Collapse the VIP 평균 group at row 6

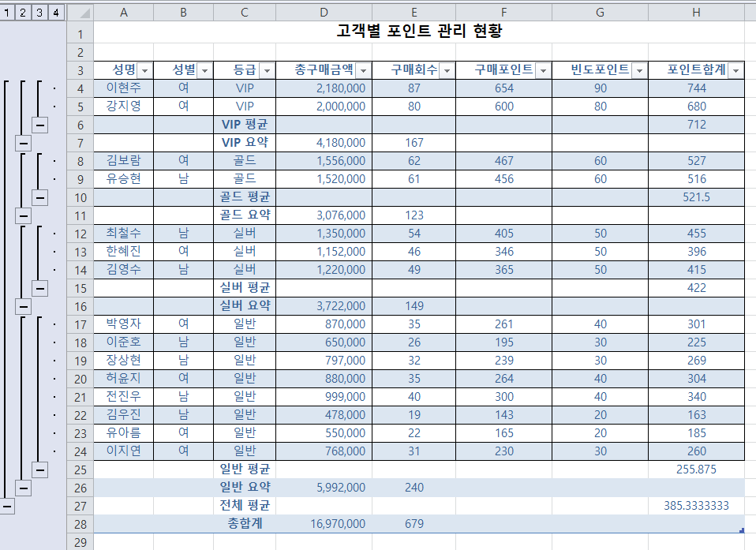(39, 125)
